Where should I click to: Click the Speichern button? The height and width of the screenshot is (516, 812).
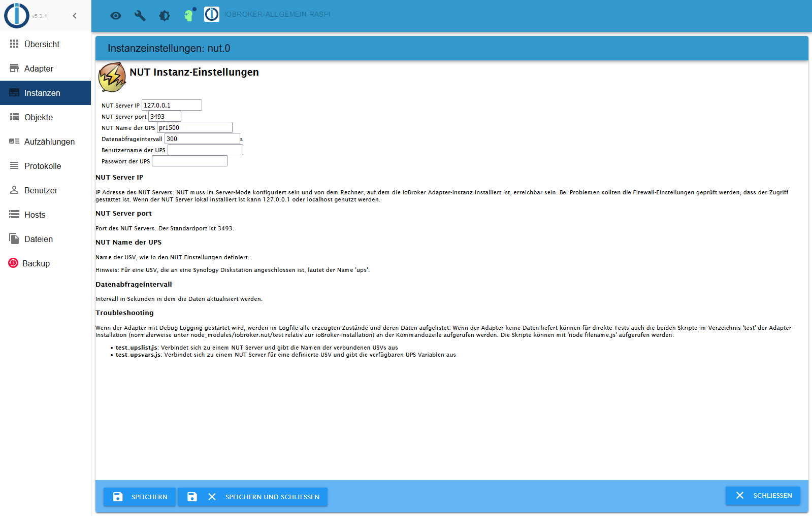(x=140, y=497)
